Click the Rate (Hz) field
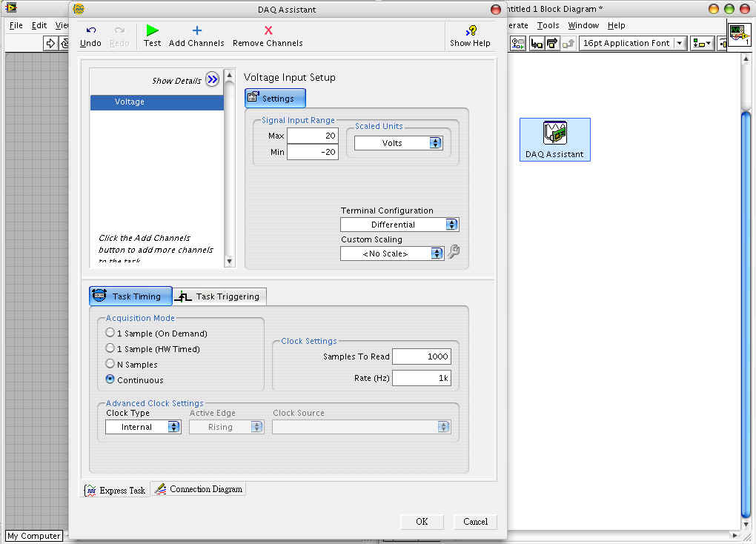 (x=422, y=378)
